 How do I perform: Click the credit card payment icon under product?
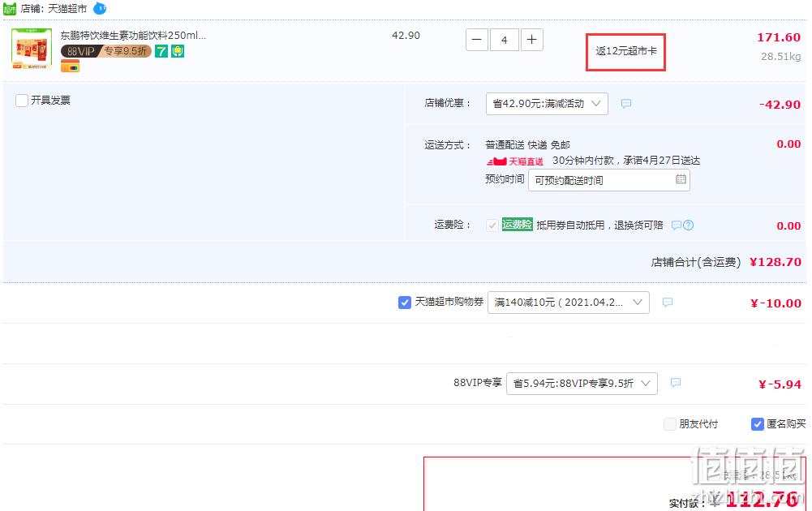70,66
